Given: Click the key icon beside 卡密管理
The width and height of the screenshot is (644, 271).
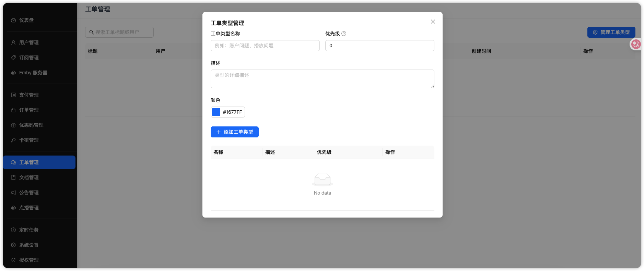Looking at the screenshot, I should coord(13,140).
